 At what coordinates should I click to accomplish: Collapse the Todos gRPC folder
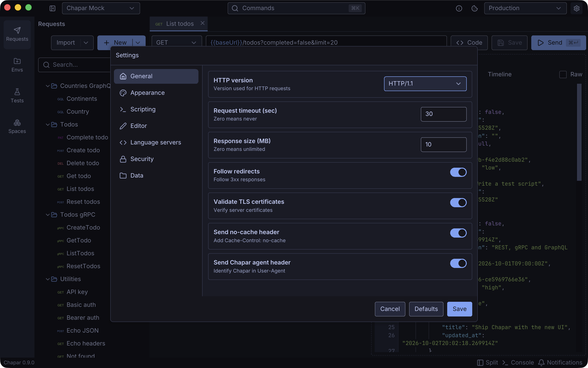pyautogui.click(x=48, y=214)
